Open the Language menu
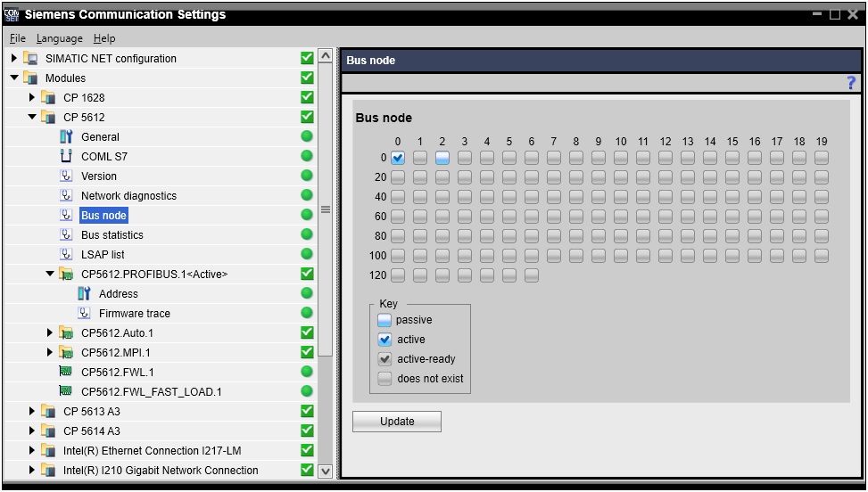 click(x=59, y=38)
